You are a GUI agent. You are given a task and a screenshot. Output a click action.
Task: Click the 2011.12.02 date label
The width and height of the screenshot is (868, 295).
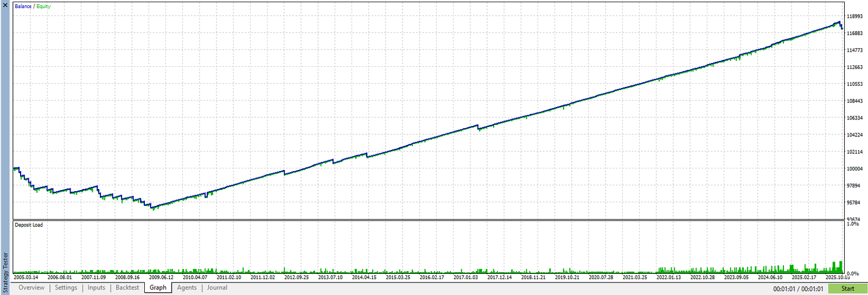[x=263, y=278]
